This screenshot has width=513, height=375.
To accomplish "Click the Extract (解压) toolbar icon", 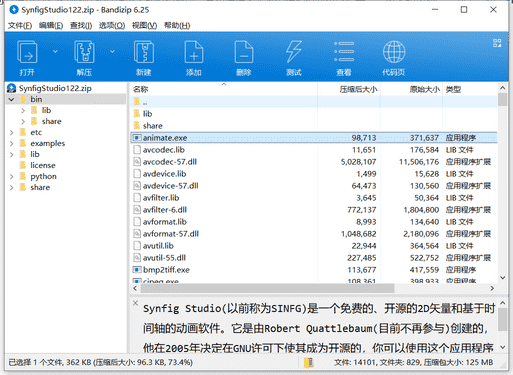I will tap(84, 52).
